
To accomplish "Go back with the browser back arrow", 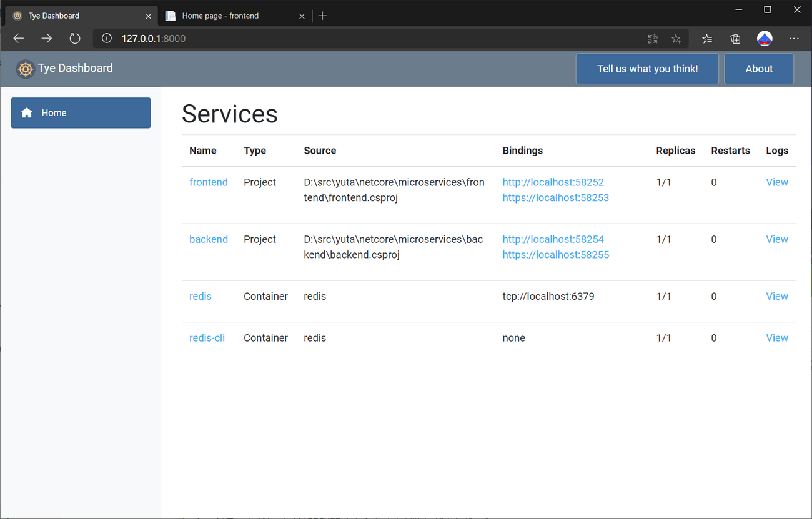I will tap(19, 39).
